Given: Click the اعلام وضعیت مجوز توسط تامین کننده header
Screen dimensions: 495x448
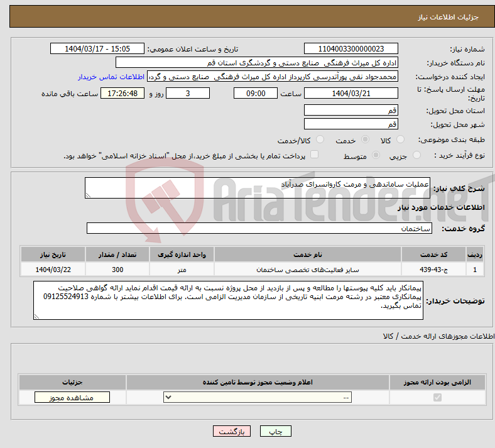Looking at the screenshot, I should tap(258, 382).
